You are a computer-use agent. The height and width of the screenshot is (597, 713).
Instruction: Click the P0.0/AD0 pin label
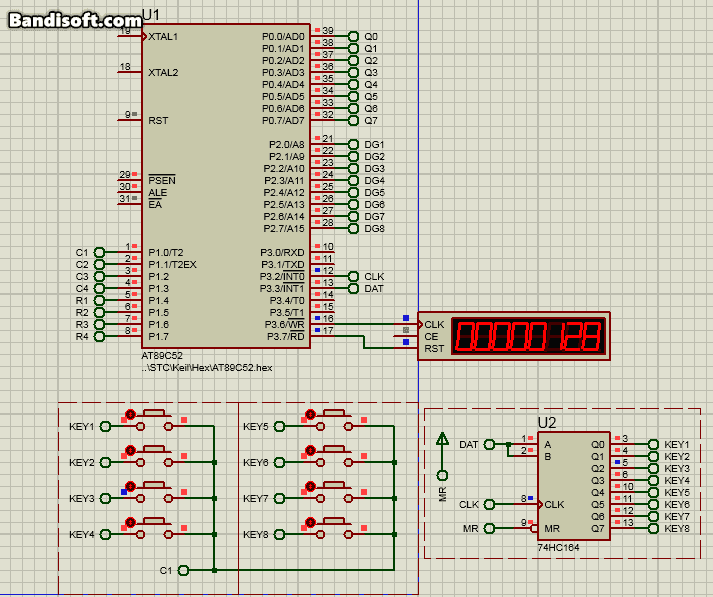[x=283, y=36]
